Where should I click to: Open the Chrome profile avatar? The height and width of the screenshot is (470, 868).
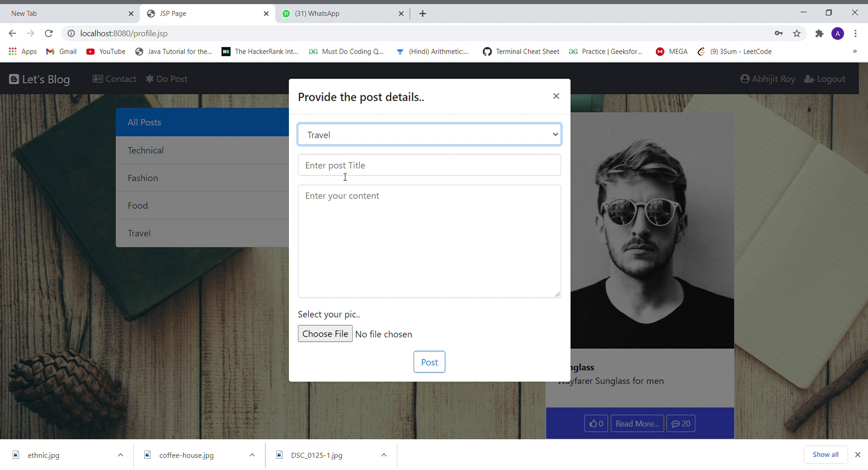coord(838,33)
